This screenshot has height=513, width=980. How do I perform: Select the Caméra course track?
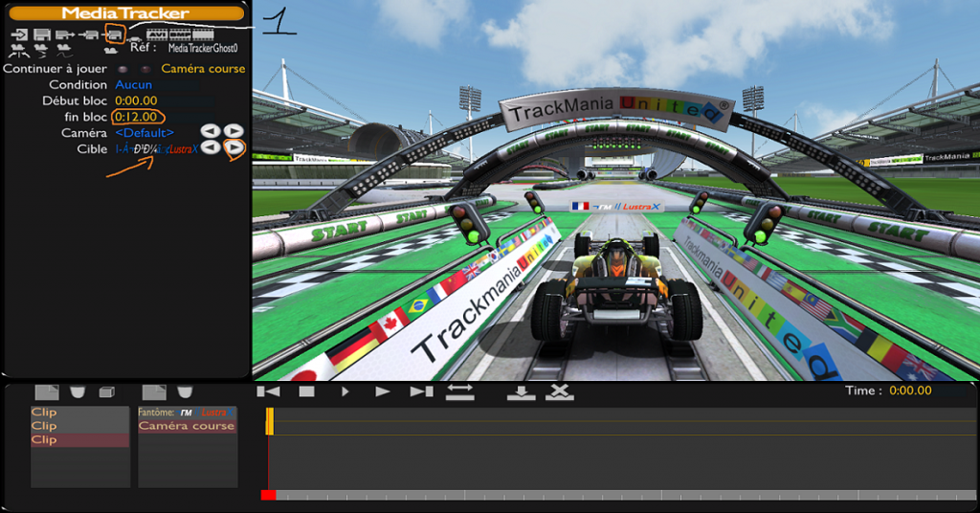pos(187,426)
